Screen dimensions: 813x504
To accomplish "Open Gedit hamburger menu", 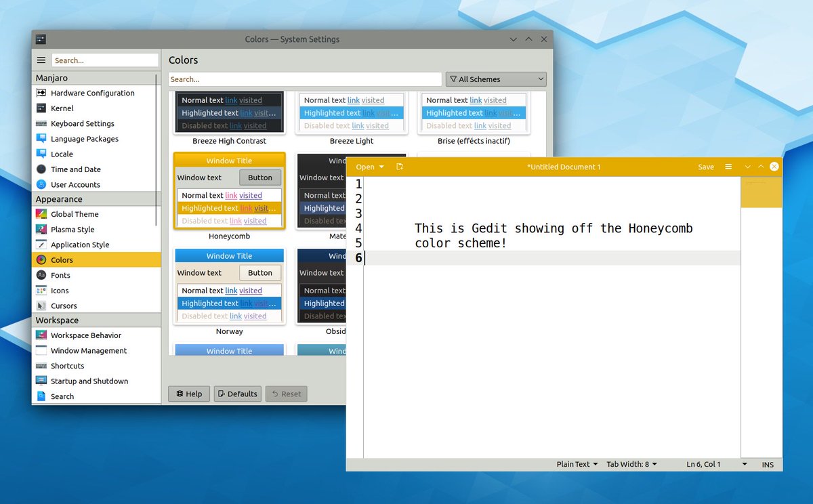I will click(728, 167).
